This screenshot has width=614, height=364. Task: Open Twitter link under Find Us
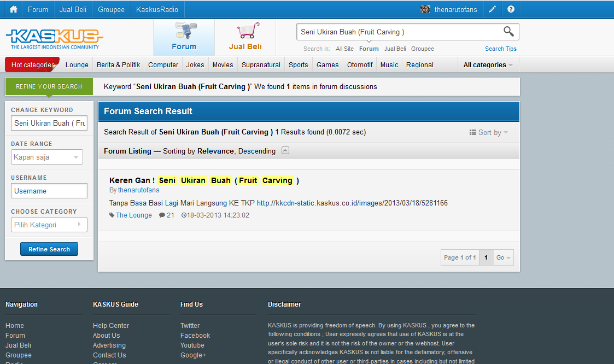190,326
